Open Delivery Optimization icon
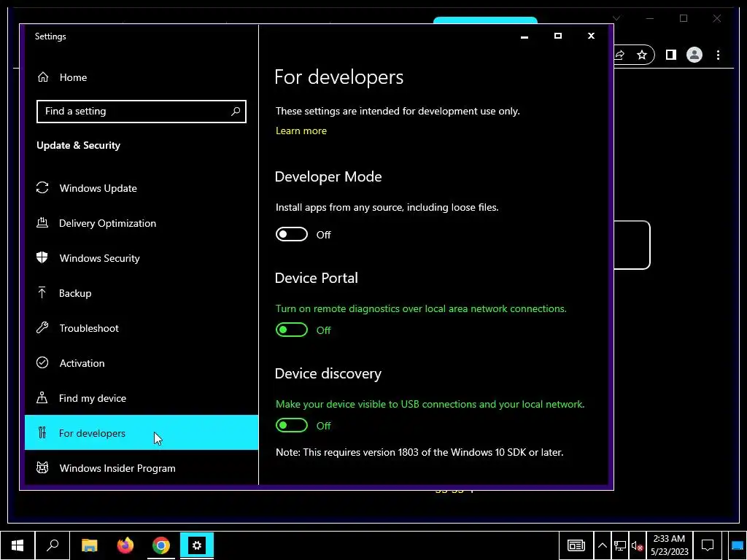This screenshot has height=560, width=747. coord(42,223)
